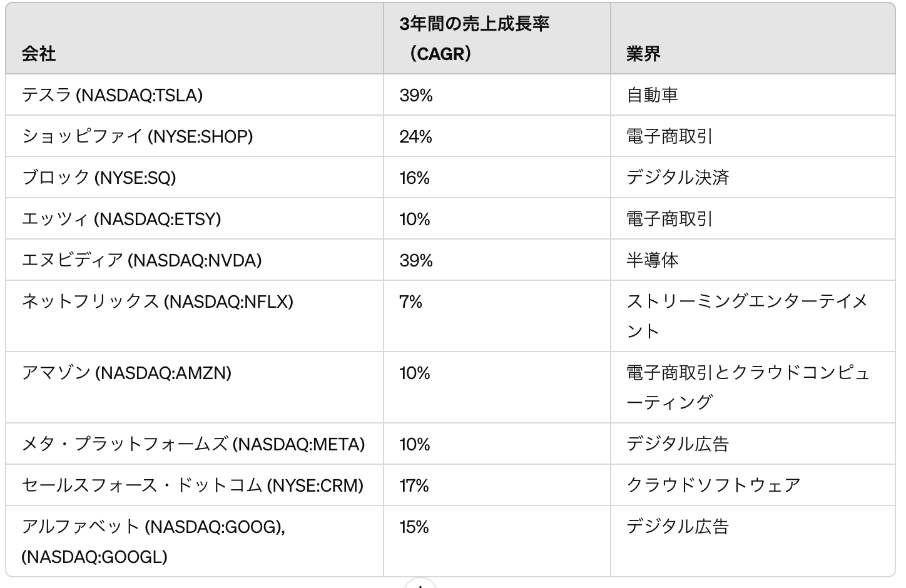This screenshot has width=906, height=588.
Task: Click the 自動車 industry cell
Action: pyautogui.click(x=653, y=95)
